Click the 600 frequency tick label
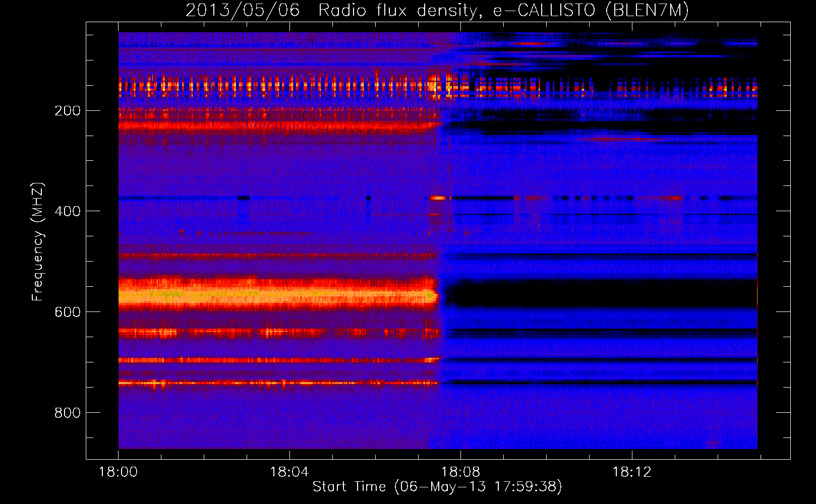 (68, 312)
